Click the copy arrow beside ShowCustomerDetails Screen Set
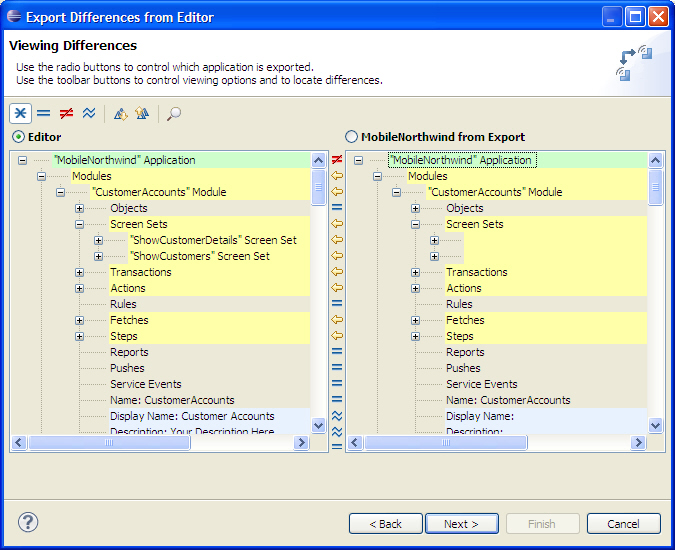Screen dimensions: 675x550 337,240
